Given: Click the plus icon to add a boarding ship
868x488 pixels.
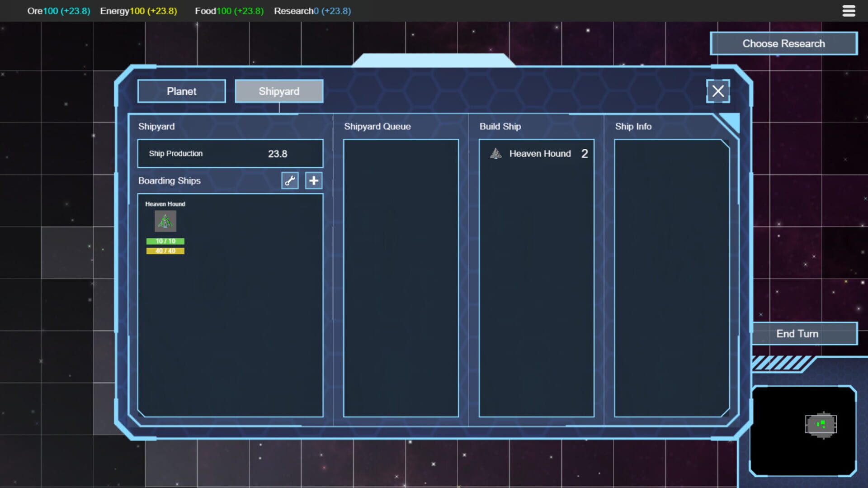Looking at the screenshot, I should click(x=313, y=180).
